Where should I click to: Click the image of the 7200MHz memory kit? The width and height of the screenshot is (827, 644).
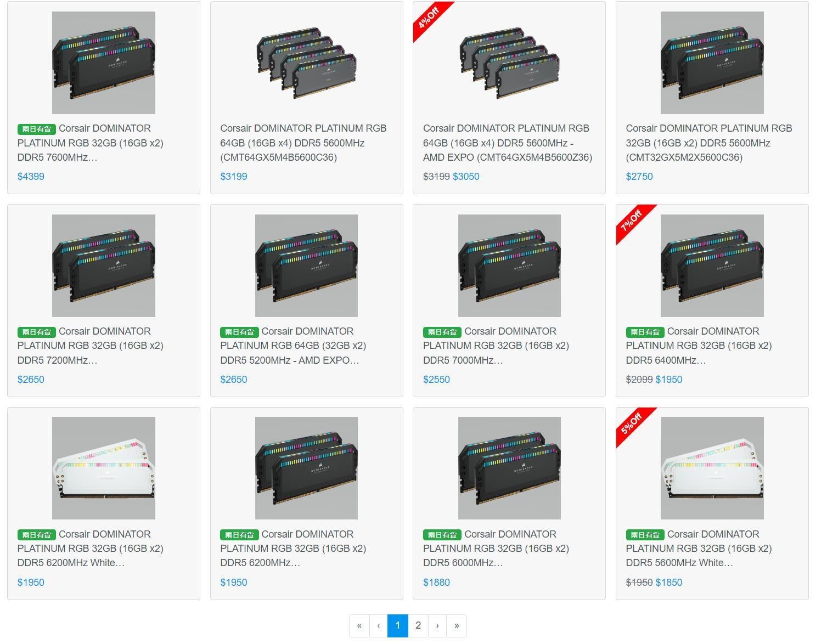(x=104, y=265)
